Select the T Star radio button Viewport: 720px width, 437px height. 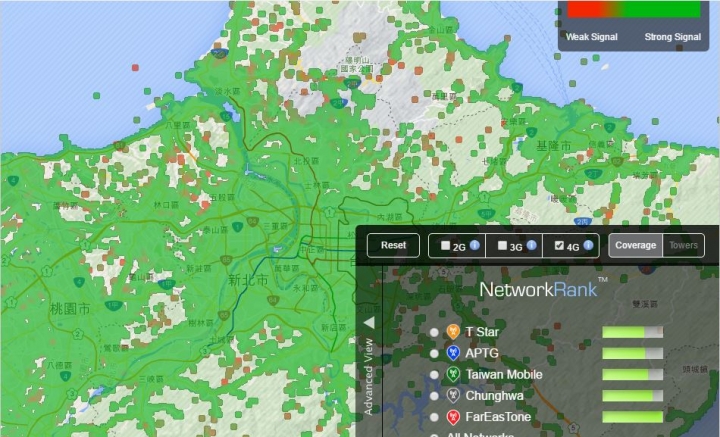(x=434, y=332)
